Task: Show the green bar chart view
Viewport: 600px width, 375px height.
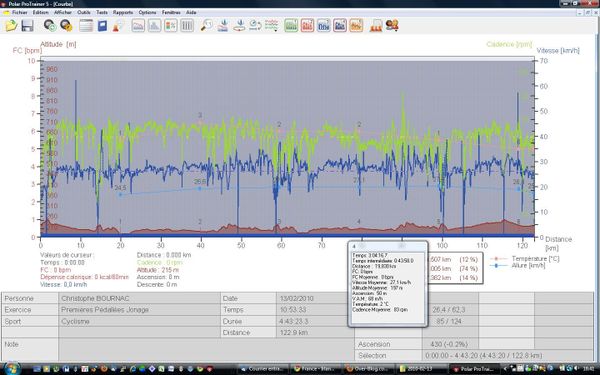Action: pos(291,26)
